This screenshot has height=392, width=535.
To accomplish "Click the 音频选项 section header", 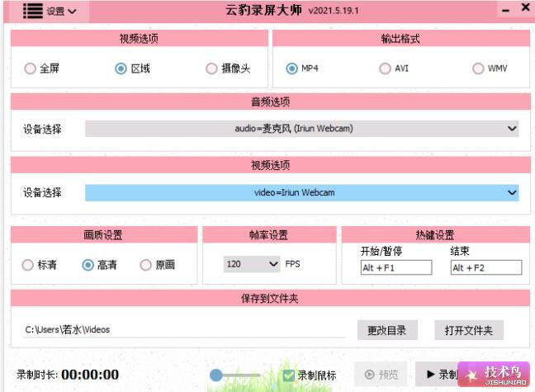I will pyautogui.click(x=271, y=102).
